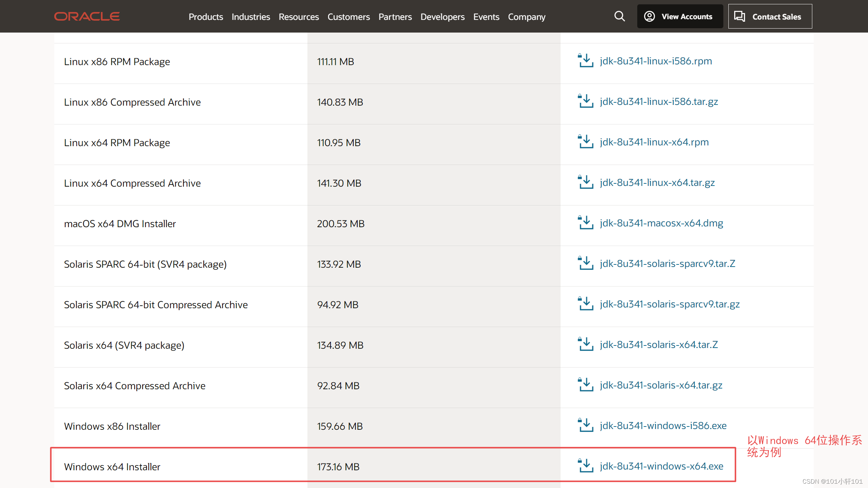Click download icon for jdk-8u341-linux-i586.tar.gz
This screenshot has height=488, width=868.
tap(586, 101)
